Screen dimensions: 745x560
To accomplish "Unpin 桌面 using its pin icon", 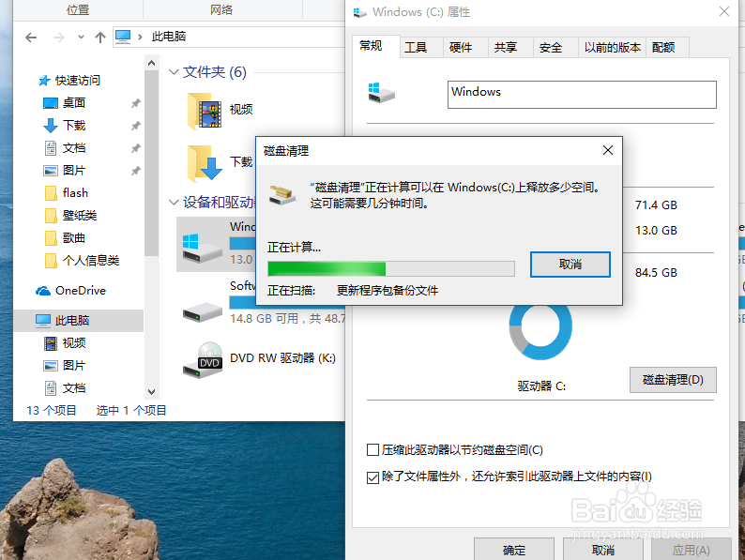I will tap(136, 103).
